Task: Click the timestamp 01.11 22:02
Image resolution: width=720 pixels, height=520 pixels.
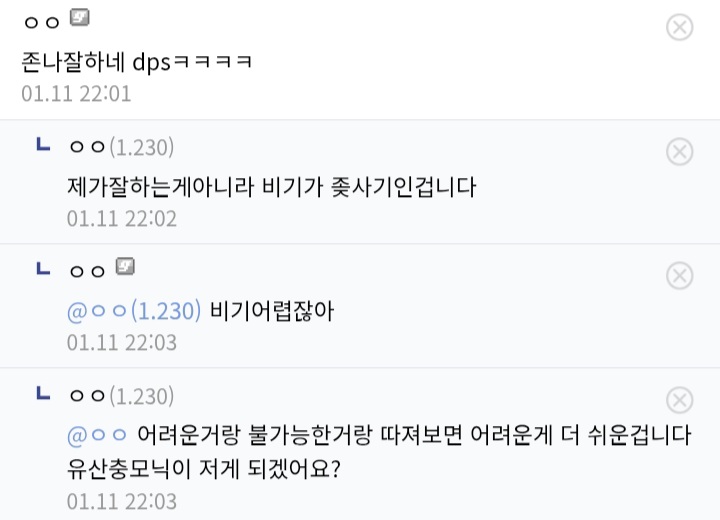Action: coord(122,218)
